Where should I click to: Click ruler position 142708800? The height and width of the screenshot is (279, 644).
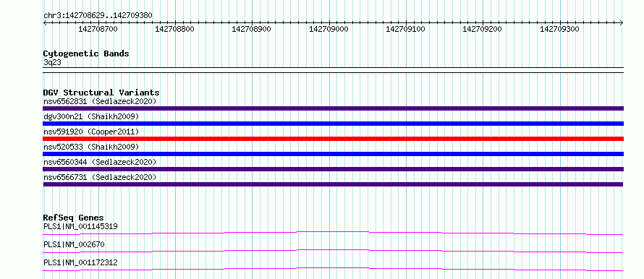coord(174,29)
